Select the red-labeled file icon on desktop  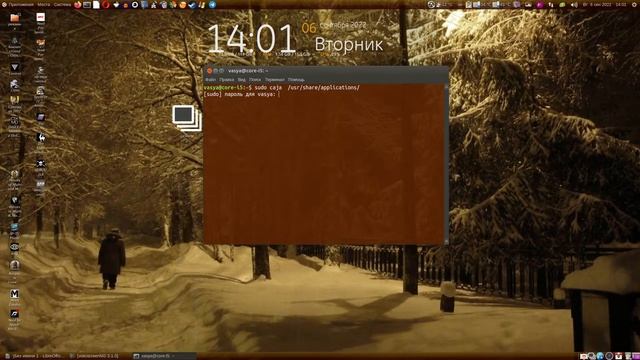[x=40, y=17]
